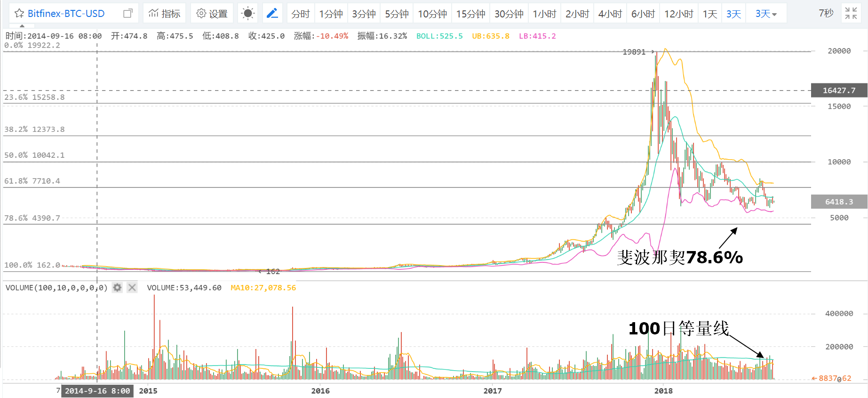The height and width of the screenshot is (398, 868).
Task: Click the 涨幅:-10.49% change value
Action: click(321, 36)
